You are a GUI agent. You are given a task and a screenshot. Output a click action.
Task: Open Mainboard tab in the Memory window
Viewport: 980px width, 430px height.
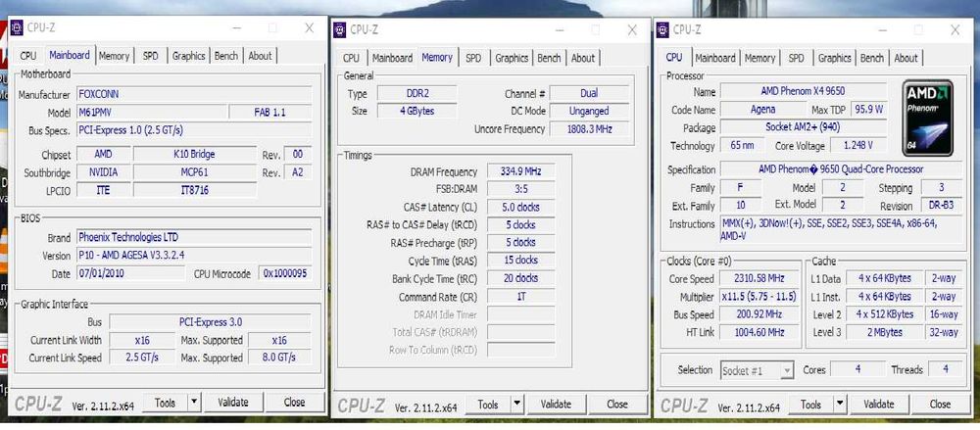[392, 58]
